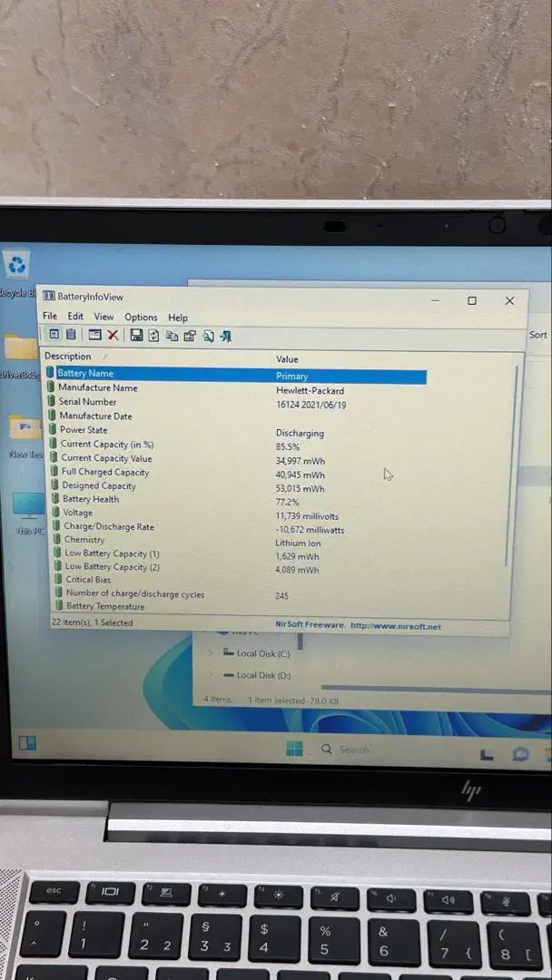The width and height of the screenshot is (552, 980).
Task: Select the Current Capacity Value row
Action: point(236,459)
